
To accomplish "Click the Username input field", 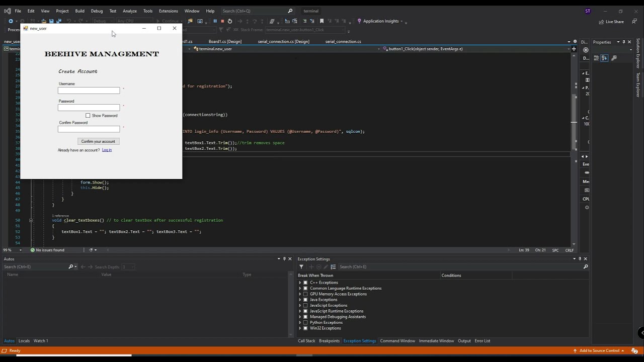I will click(89, 90).
